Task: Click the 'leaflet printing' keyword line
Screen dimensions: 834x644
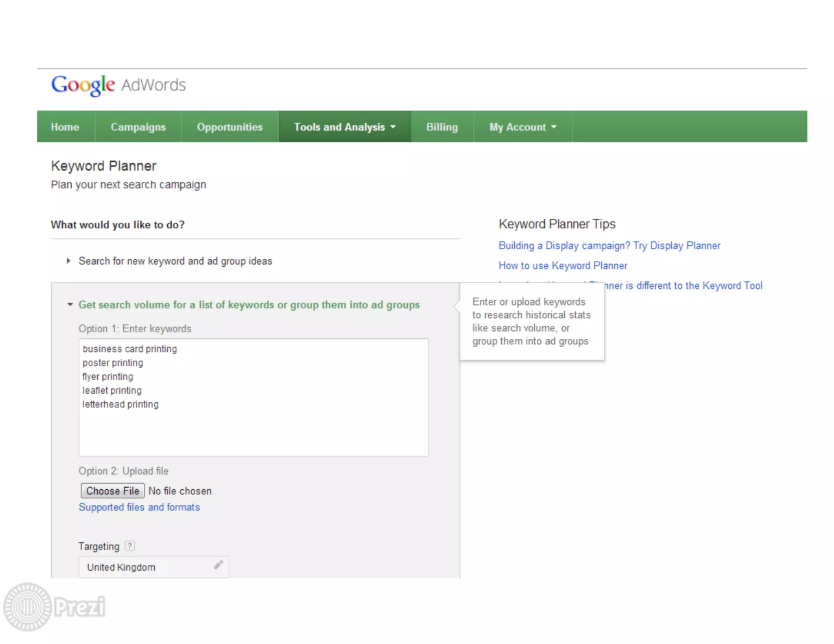Action: coord(112,390)
